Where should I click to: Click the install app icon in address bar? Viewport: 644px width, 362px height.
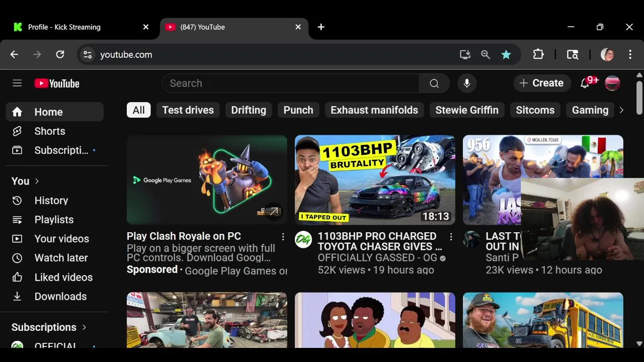465,54
